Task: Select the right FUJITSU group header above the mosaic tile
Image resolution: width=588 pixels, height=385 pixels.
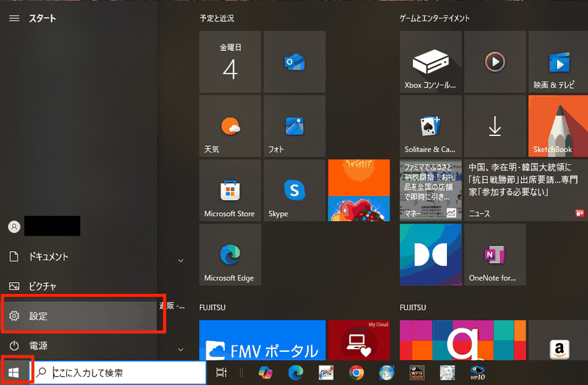Action: click(413, 307)
